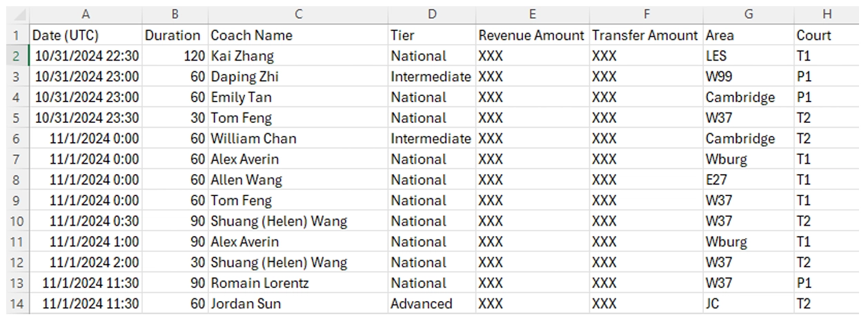Select the "Transfer Amount" header cell

click(x=645, y=35)
